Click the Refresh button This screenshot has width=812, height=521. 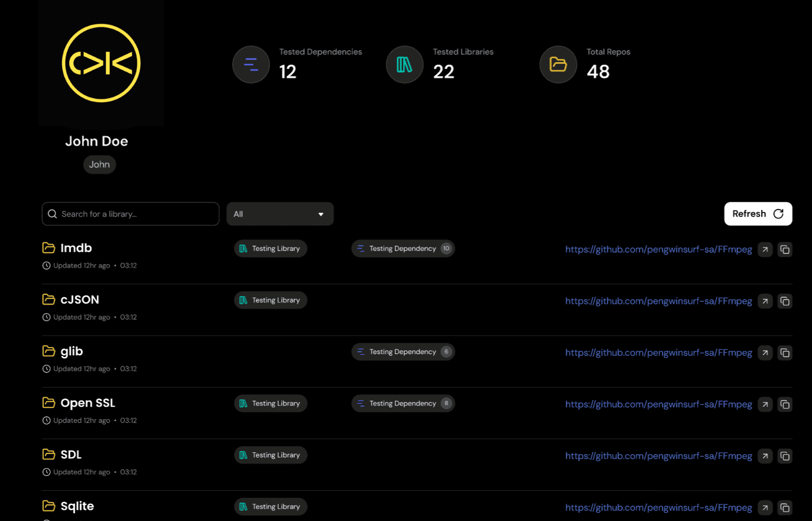(758, 214)
